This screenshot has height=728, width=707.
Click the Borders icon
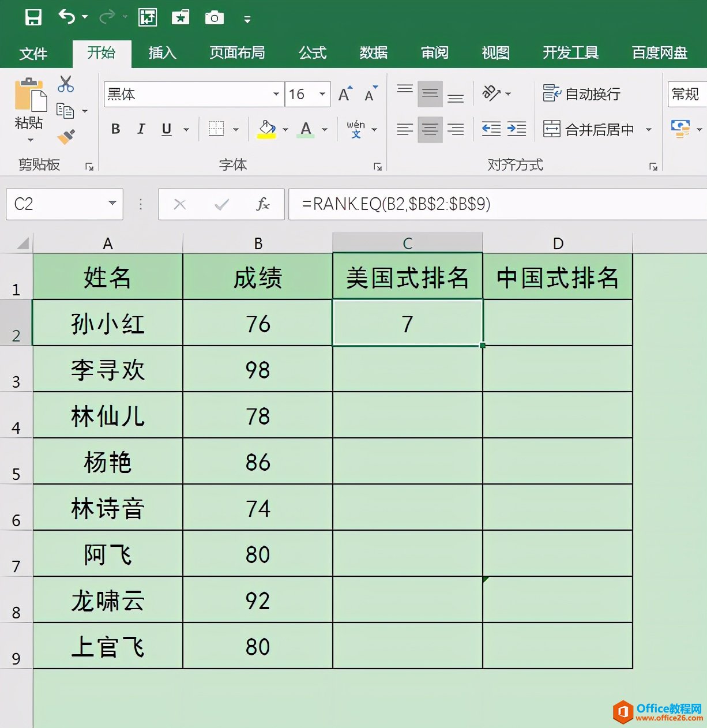coord(216,129)
